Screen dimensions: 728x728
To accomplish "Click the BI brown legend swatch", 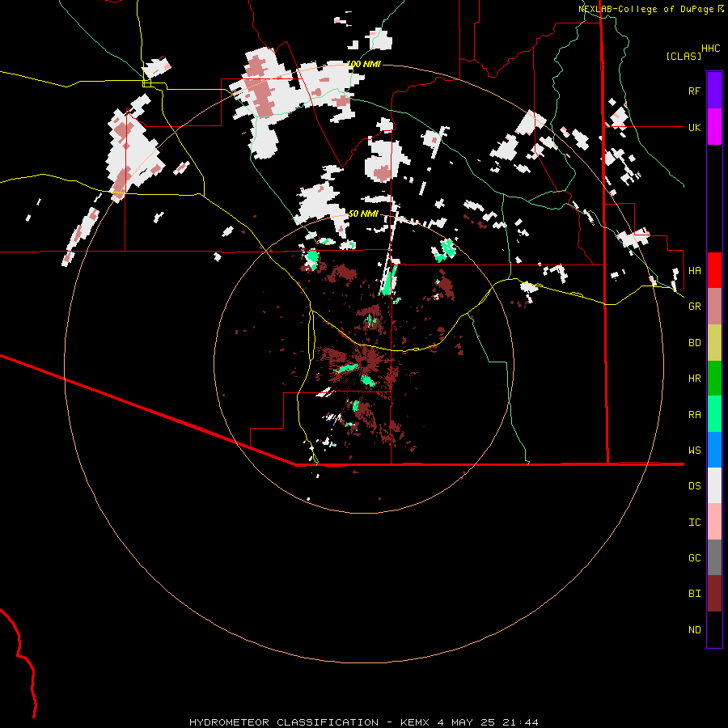I will 714,594.
